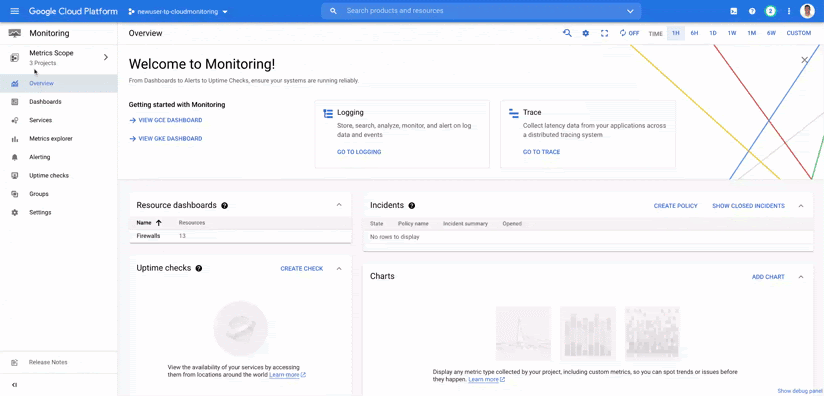Click the Incidents help icon
The height and width of the screenshot is (396, 824).
(411, 205)
